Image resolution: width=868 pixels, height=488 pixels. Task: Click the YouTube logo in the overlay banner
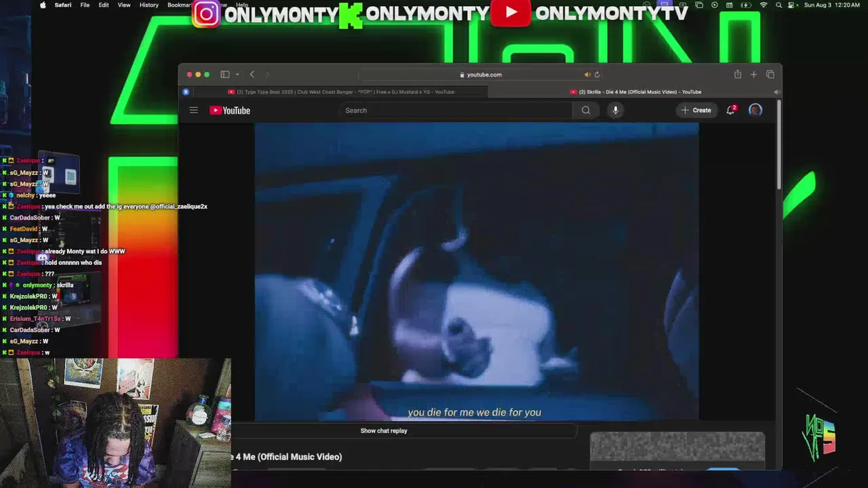tap(511, 14)
